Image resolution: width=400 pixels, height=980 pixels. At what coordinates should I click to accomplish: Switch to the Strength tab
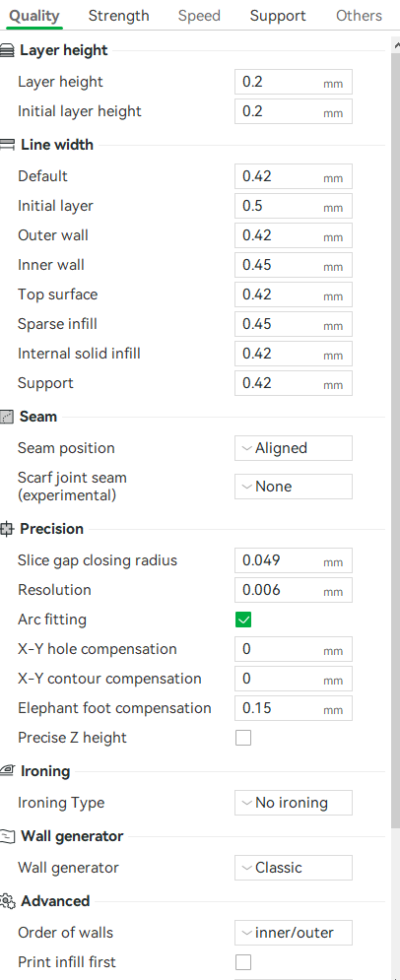(119, 16)
